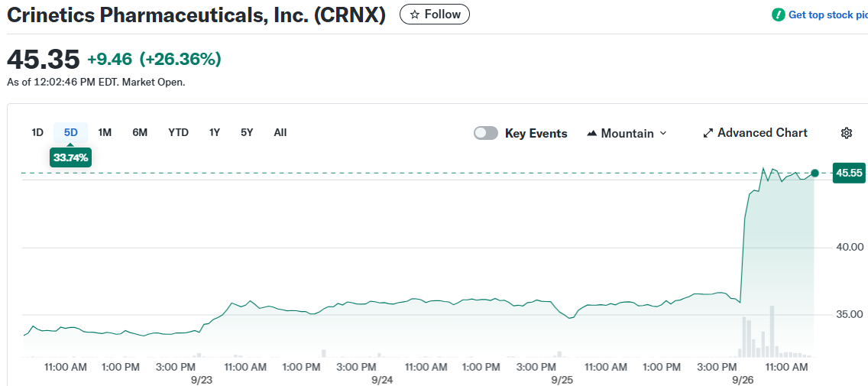Switch chart to 5Y range
Image resolution: width=868 pixels, height=386 pixels.
pos(247,132)
